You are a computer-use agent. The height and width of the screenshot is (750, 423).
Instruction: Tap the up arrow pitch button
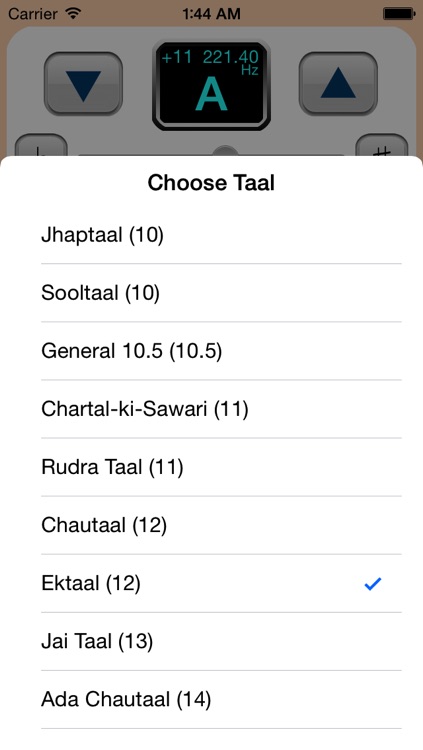(x=338, y=84)
